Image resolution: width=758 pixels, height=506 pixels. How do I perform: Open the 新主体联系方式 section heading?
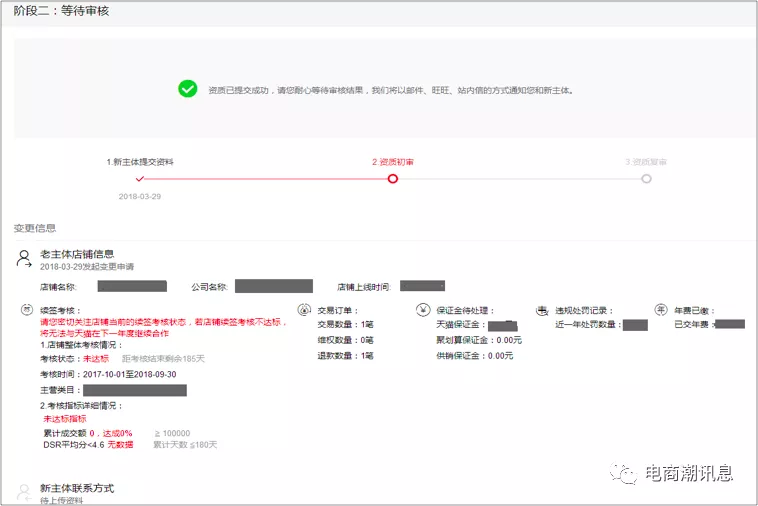[x=77, y=488]
